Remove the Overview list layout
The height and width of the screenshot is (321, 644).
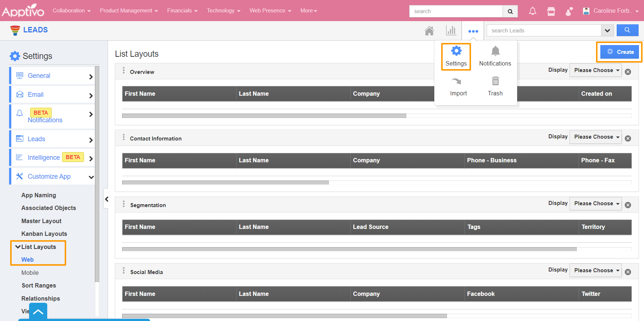628,72
